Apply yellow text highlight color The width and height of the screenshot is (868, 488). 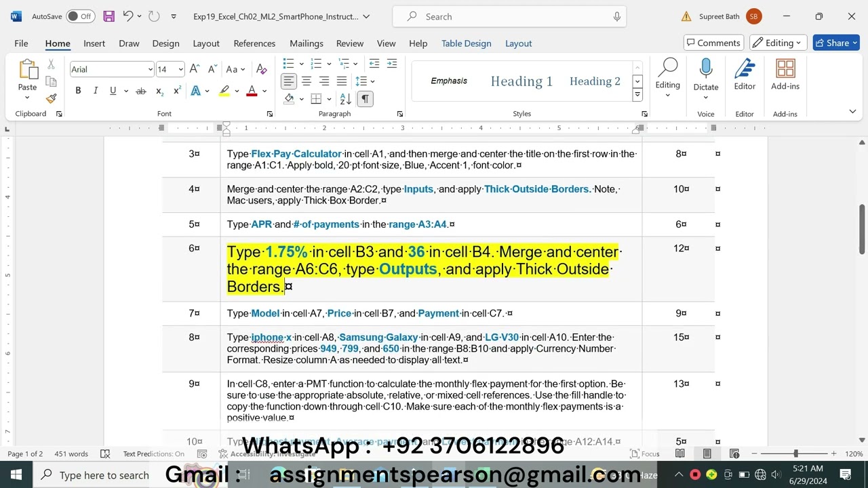pyautogui.click(x=224, y=91)
